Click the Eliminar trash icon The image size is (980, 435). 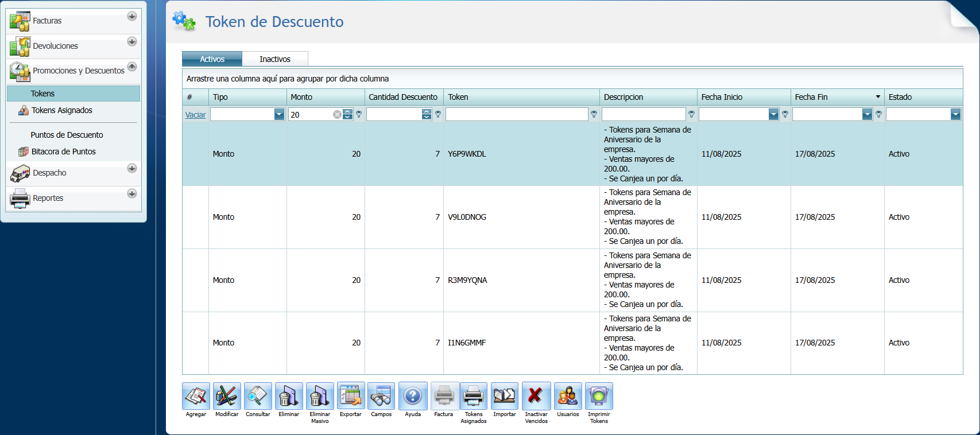tap(289, 396)
